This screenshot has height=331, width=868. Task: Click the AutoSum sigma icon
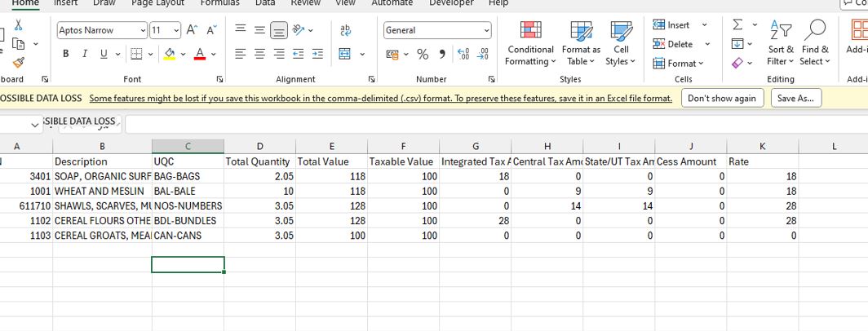pyautogui.click(x=737, y=25)
